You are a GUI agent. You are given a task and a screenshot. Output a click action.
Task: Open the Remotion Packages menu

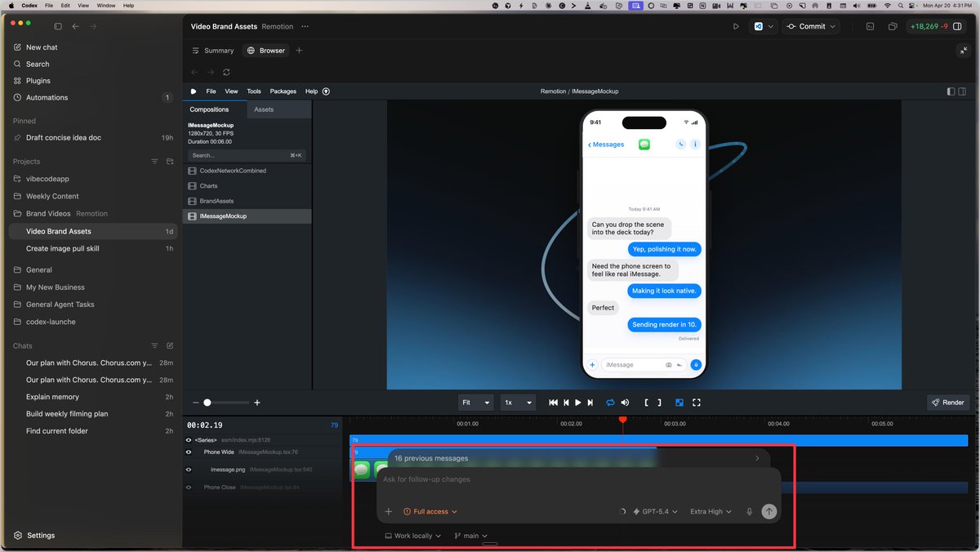pos(283,91)
